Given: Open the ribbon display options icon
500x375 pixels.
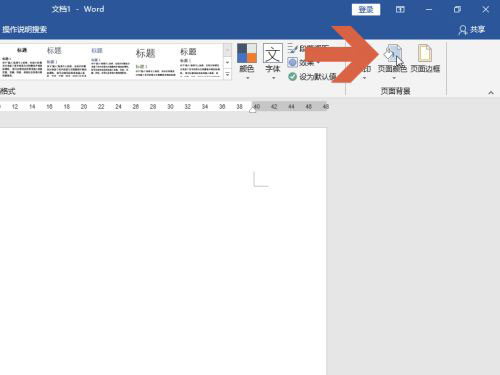Looking at the screenshot, I should pyautogui.click(x=400, y=10).
